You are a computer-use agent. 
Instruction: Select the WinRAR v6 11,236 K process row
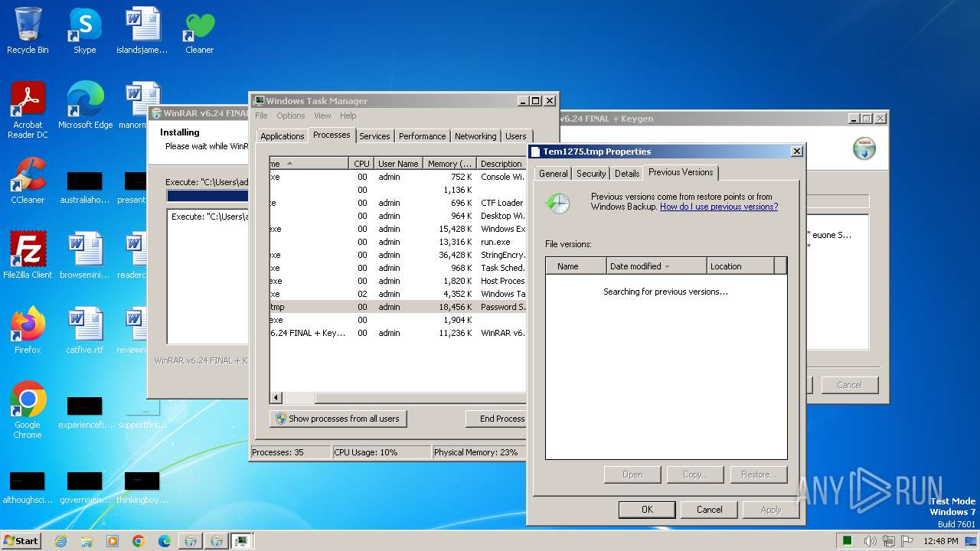coord(397,333)
